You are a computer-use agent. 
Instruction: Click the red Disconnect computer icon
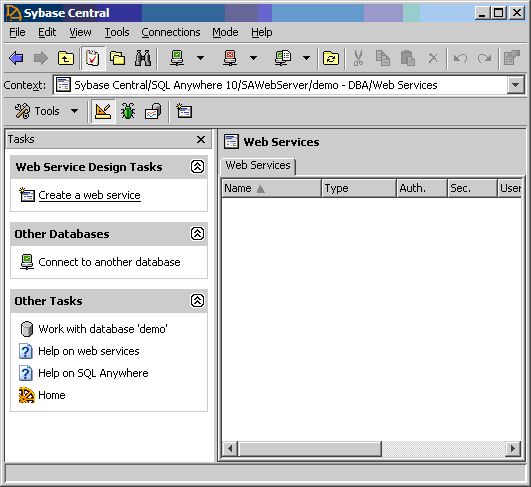(230, 58)
